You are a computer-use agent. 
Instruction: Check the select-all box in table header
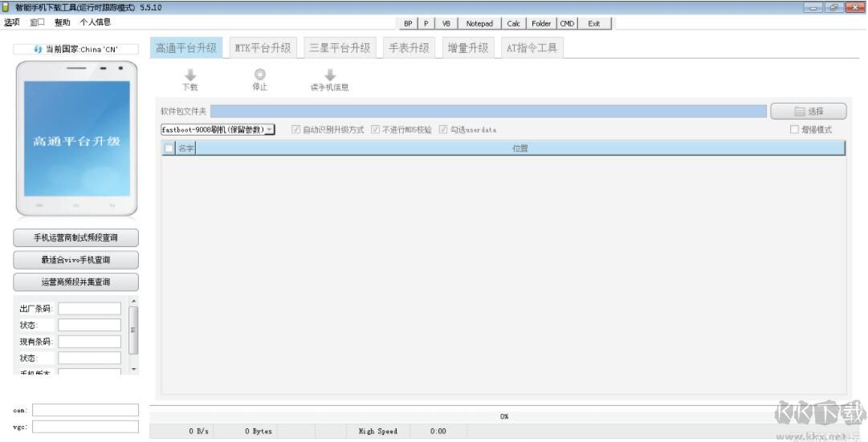coord(169,148)
